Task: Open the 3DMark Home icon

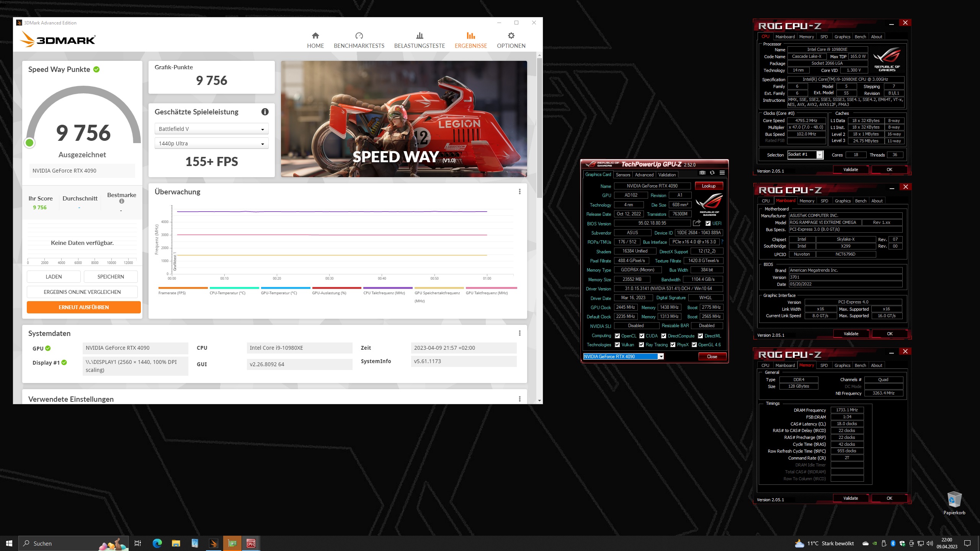Action: coord(315,36)
